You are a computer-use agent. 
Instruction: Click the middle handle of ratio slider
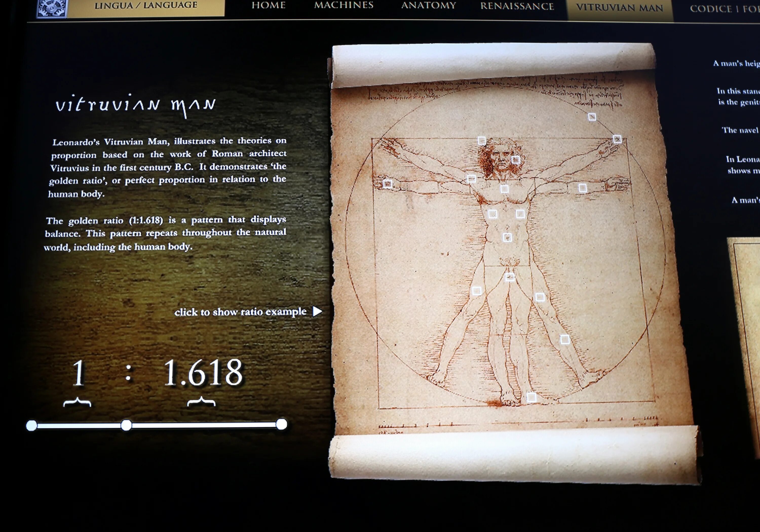pos(126,425)
